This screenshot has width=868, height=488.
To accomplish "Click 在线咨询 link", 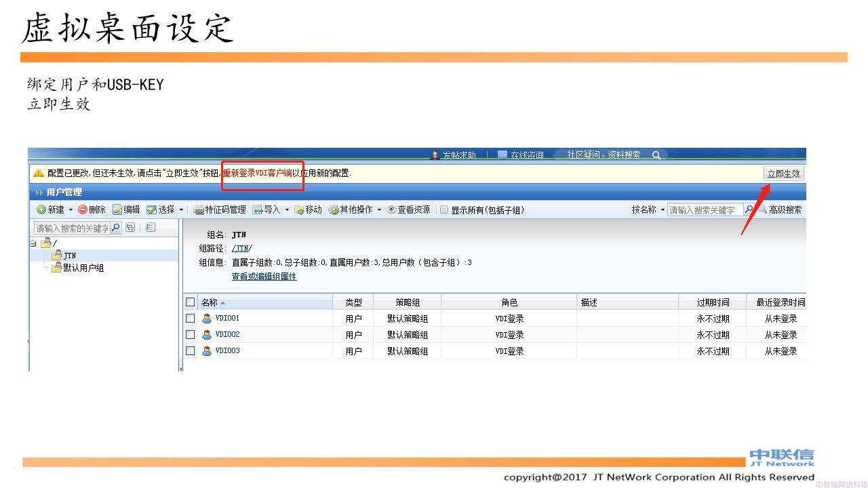I will tap(527, 155).
